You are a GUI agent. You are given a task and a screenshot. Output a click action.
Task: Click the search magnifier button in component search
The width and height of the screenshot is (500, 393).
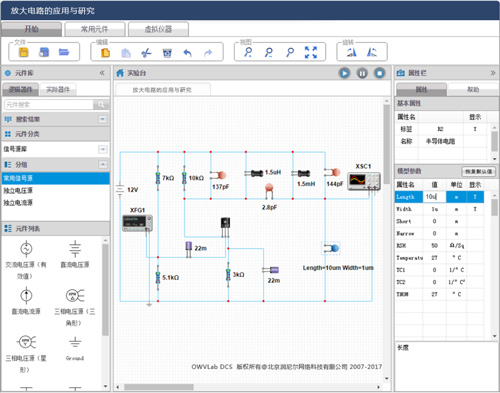pyautogui.click(x=101, y=105)
